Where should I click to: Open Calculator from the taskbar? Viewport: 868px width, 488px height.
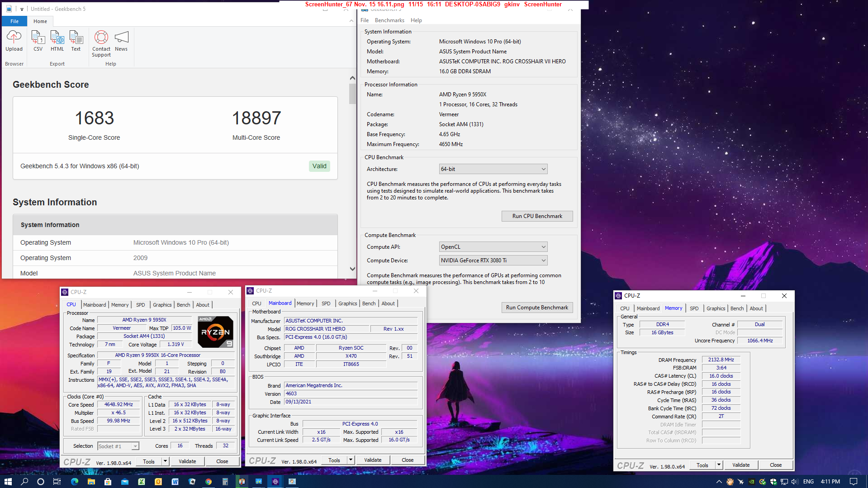pos(225,481)
